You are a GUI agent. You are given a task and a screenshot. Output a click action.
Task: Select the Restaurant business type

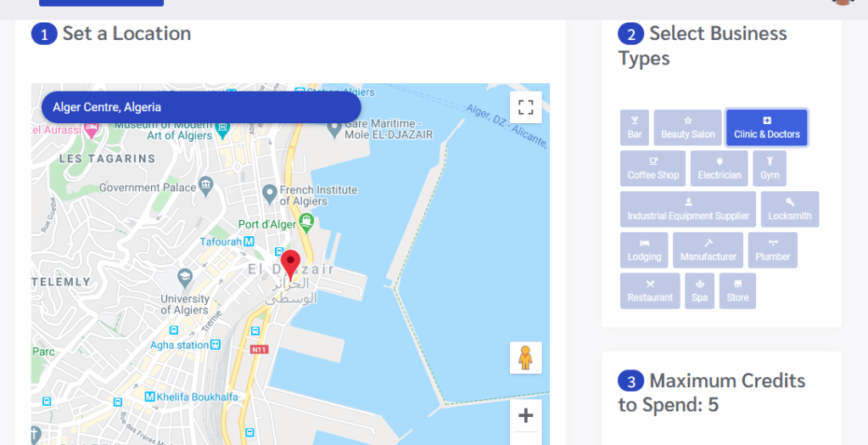(650, 291)
